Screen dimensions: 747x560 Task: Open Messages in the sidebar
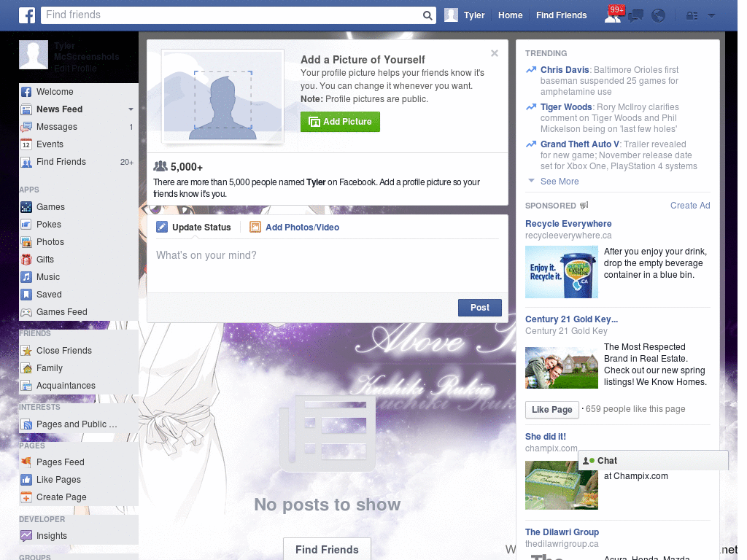click(x=79, y=127)
